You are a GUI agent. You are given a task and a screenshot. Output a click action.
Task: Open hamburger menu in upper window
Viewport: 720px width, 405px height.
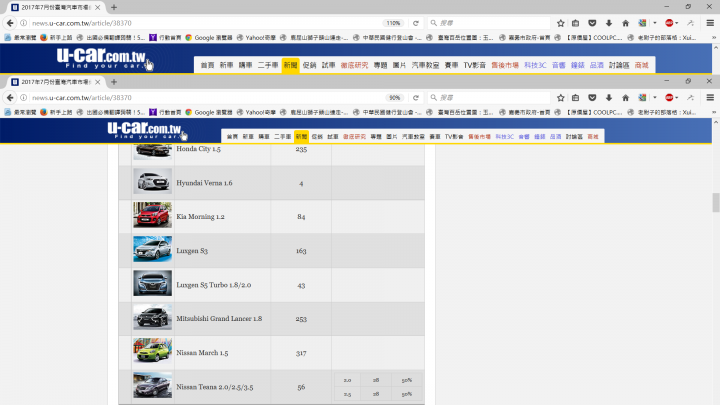tap(710, 23)
